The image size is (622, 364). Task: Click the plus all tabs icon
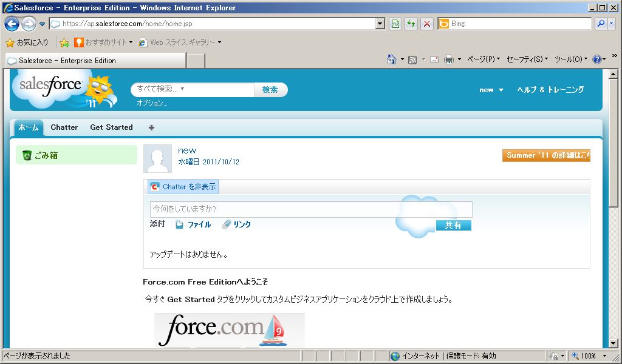coord(151,127)
